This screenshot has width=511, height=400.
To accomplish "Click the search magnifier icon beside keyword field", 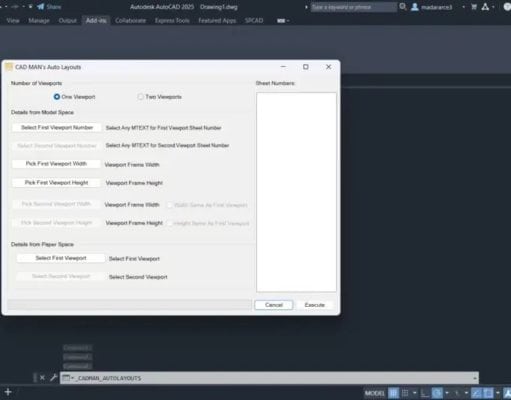I will tap(403, 6).
